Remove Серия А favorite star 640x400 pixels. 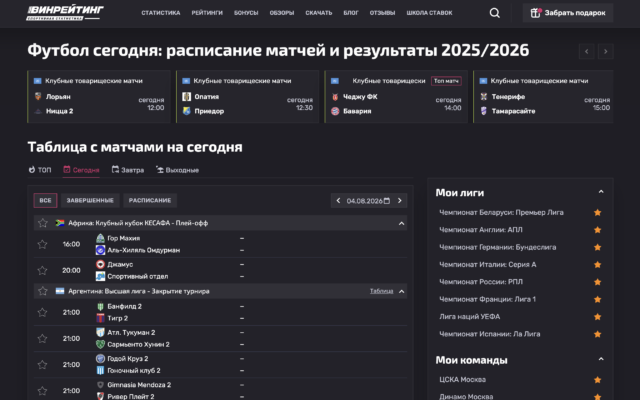[x=597, y=264]
